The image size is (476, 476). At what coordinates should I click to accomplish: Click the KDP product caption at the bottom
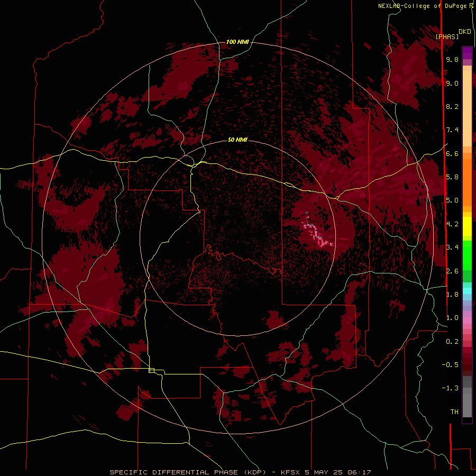240,472
